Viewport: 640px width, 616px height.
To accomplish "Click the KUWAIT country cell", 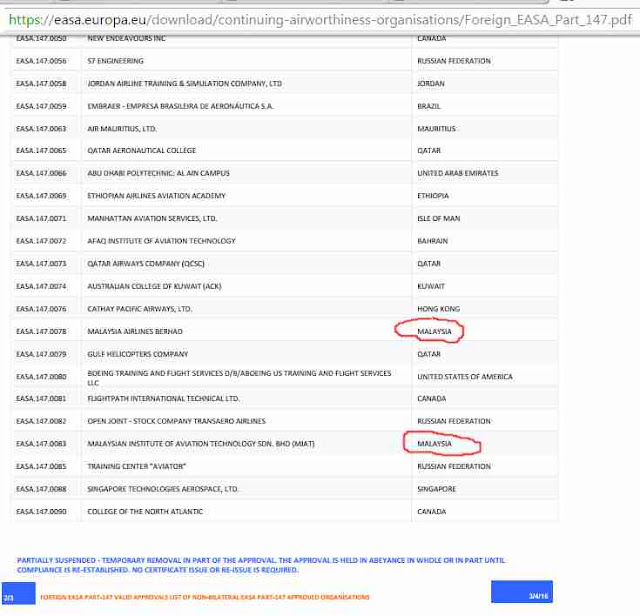I will (x=431, y=286).
